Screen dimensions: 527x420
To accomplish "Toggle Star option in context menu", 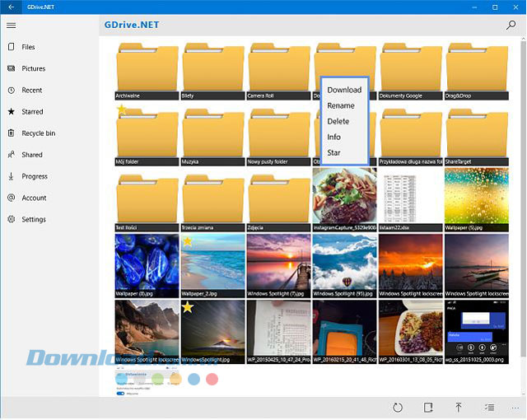I will (x=333, y=152).
